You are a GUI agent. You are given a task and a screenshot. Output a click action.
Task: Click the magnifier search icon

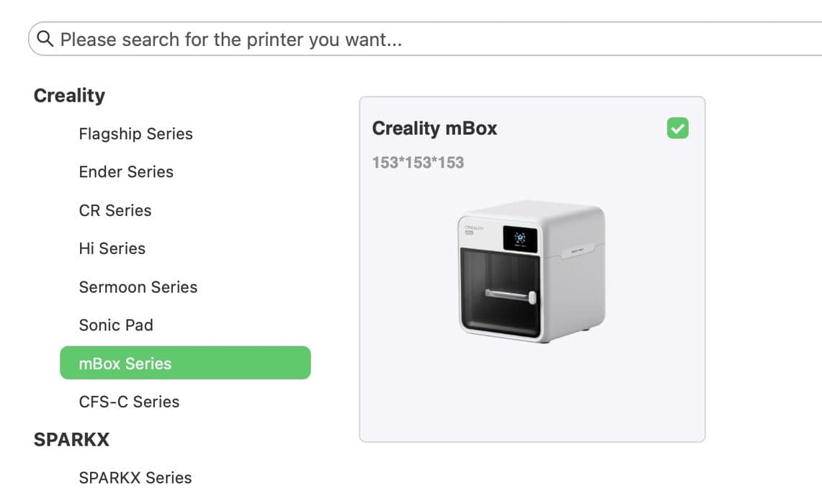coord(45,38)
